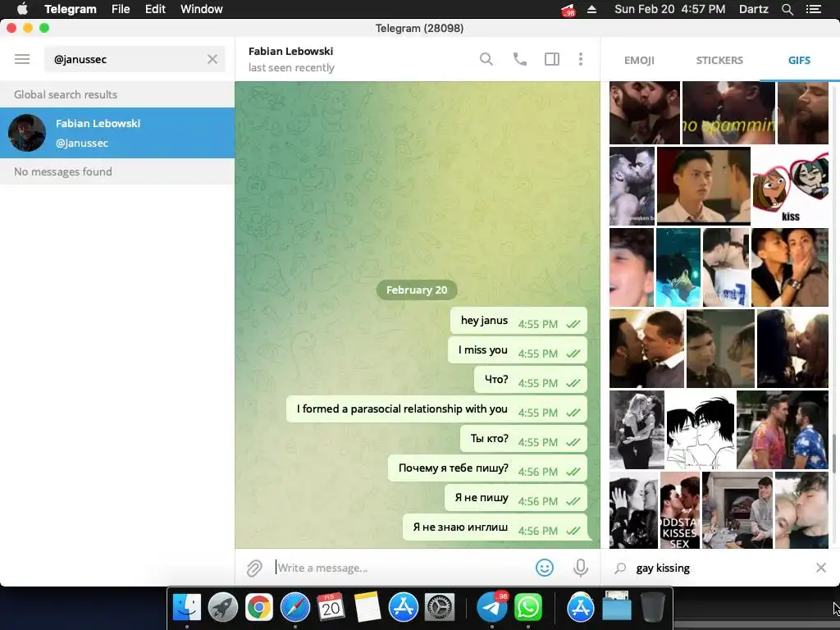Click the 'Ты кто?' message

(x=523, y=438)
